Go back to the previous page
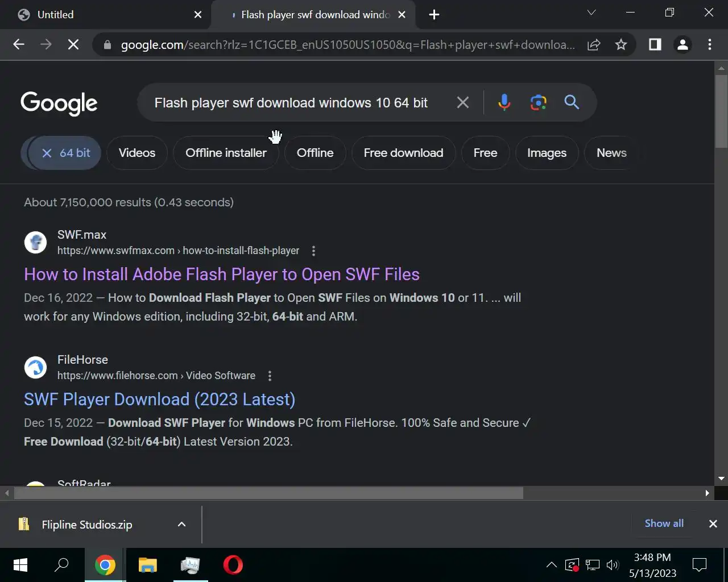The height and width of the screenshot is (582, 728). (x=19, y=44)
